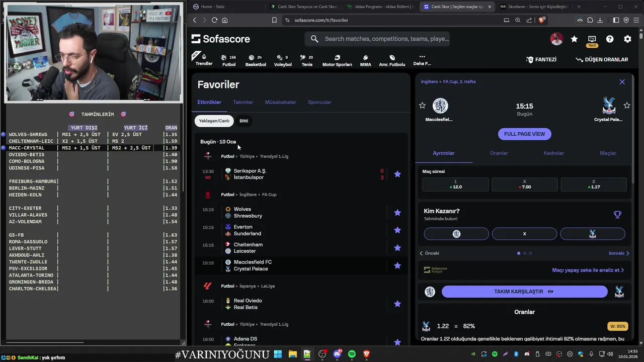Open Discord from the taskbar
Screen dimensions: 644x362
tap(337, 354)
